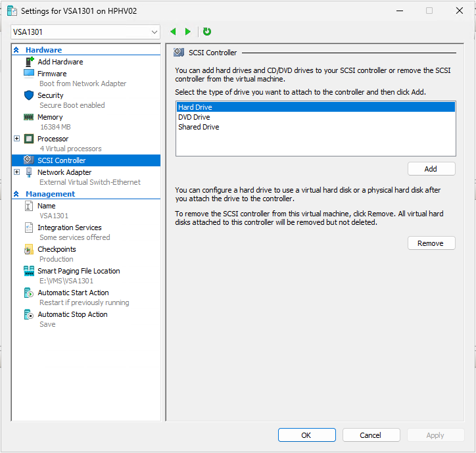This screenshot has width=476, height=453.
Task: Collapse the Management section
Action: coord(16,194)
